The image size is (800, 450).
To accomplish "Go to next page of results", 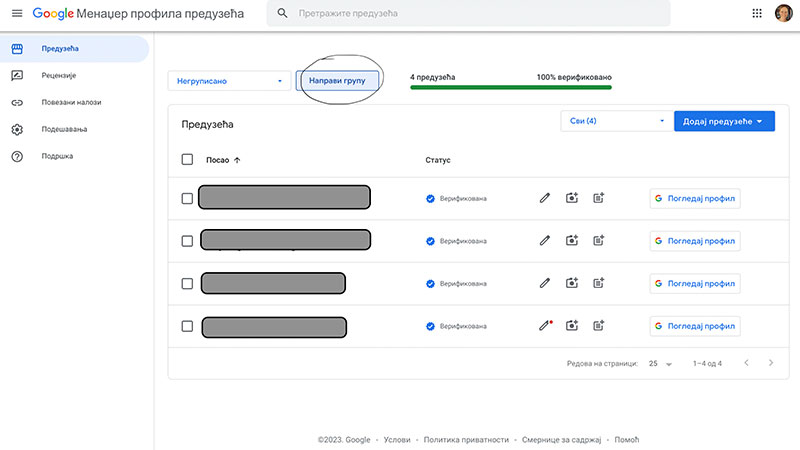I will coord(771,363).
